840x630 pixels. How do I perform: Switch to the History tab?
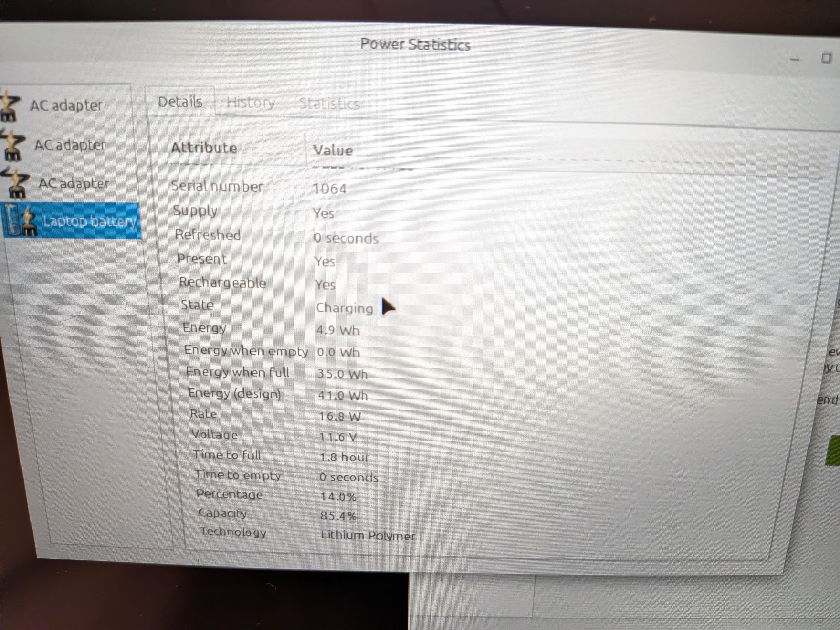[250, 102]
